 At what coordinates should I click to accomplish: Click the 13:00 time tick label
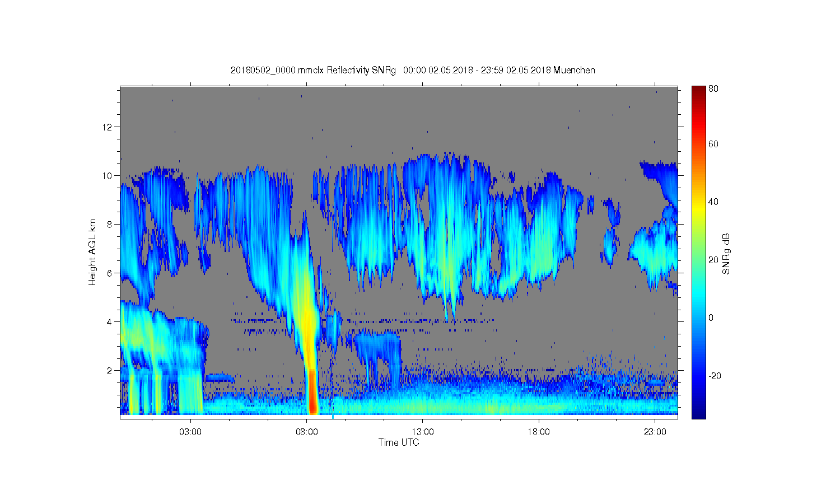click(x=423, y=432)
